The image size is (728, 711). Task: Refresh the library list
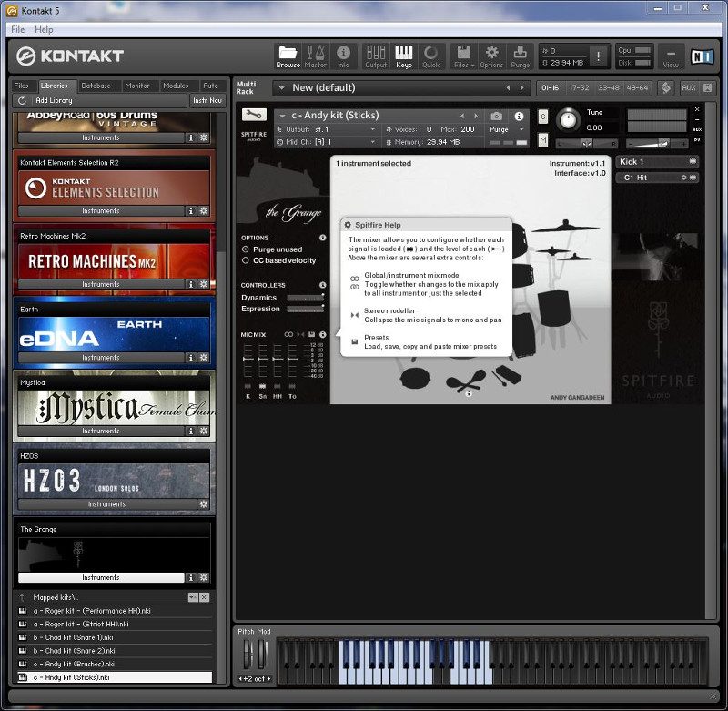22,100
